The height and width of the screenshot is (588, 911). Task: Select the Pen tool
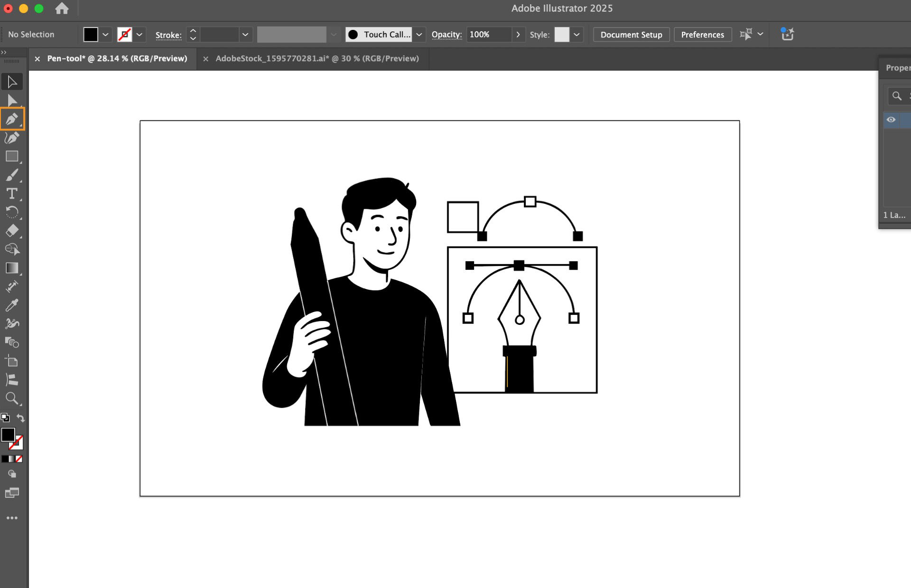tap(11, 119)
